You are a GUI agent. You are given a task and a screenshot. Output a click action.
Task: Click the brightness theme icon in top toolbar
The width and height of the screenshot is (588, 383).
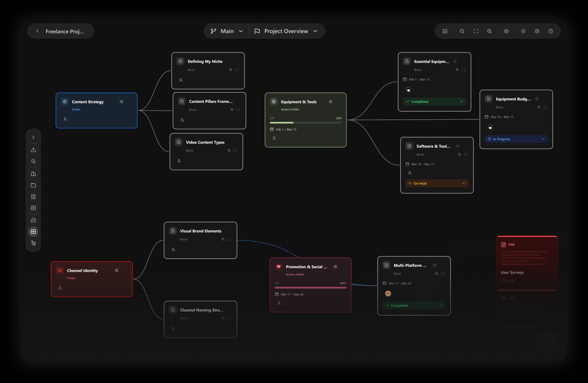pos(523,31)
